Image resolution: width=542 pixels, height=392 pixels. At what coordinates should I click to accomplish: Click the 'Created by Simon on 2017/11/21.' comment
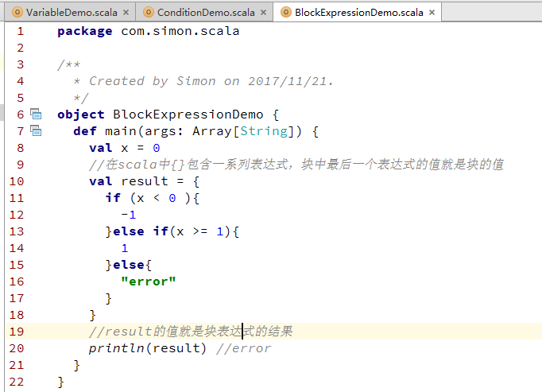pyautogui.click(x=211, y=81)
